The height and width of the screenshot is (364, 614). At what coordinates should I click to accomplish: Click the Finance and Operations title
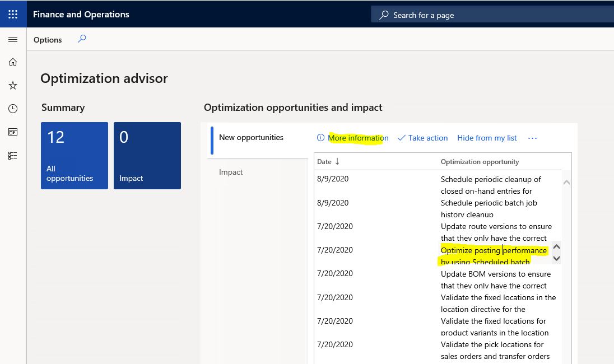click(81, 15)
